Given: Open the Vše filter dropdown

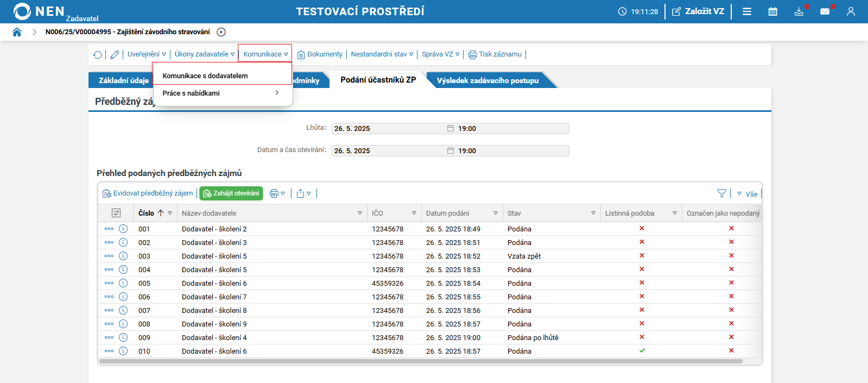Looking at the screenshot, I should [747, 194].
